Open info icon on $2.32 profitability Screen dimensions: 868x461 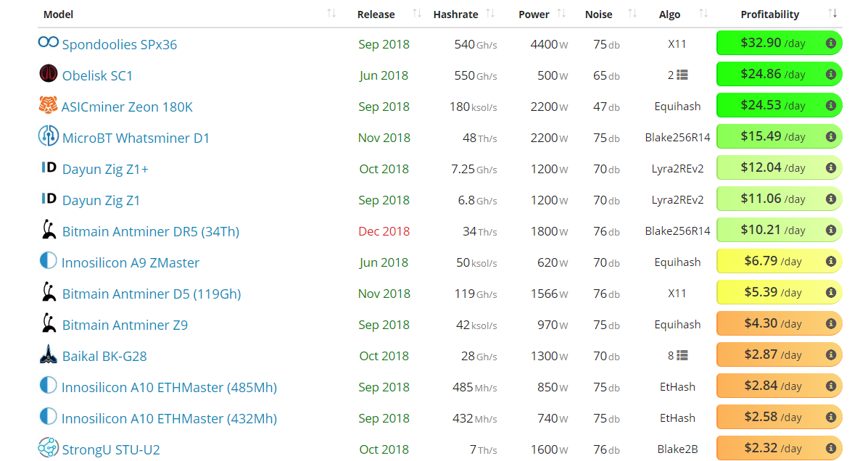[830, 448]
